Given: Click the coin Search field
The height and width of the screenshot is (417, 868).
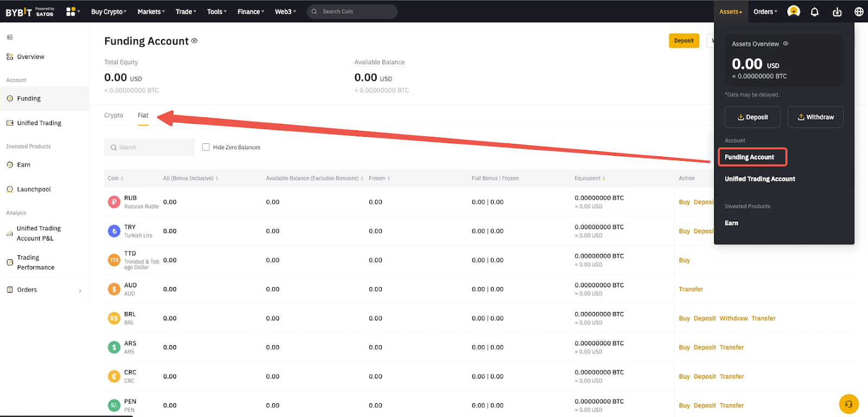Looking at the screenshot, I should tap(149, 148).
